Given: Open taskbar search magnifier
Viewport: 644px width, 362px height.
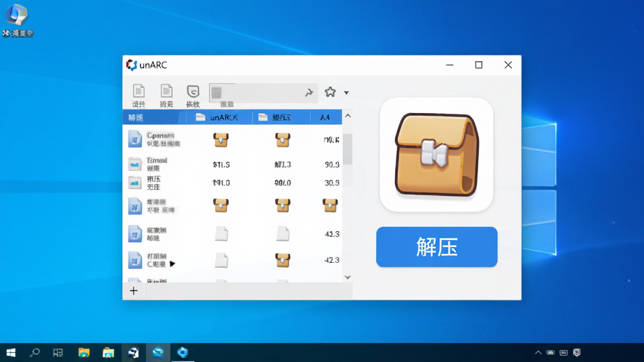Looking at the screenshot, I should point(35,353).
